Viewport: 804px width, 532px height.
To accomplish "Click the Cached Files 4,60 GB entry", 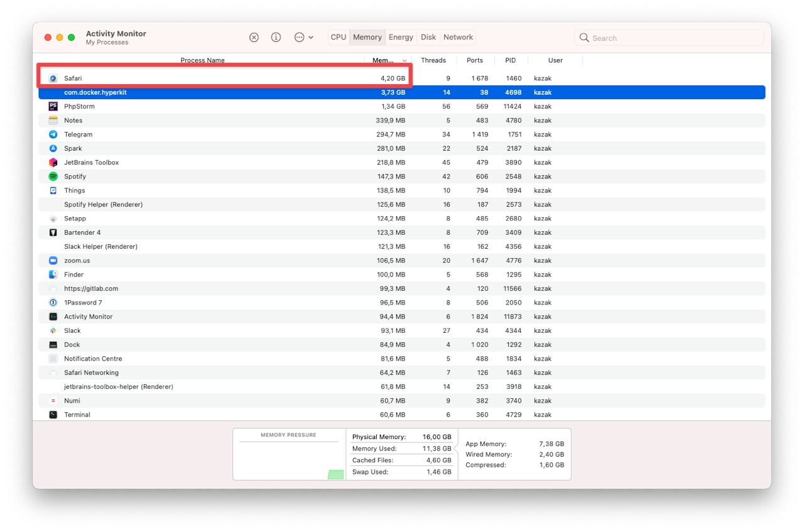I will (x=401, y=460).
